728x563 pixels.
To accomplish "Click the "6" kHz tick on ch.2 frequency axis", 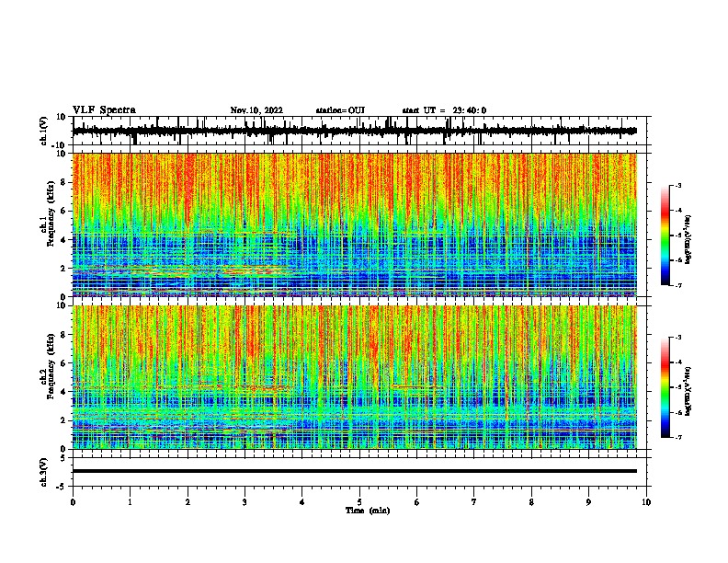I will click(x=64, y=362).
